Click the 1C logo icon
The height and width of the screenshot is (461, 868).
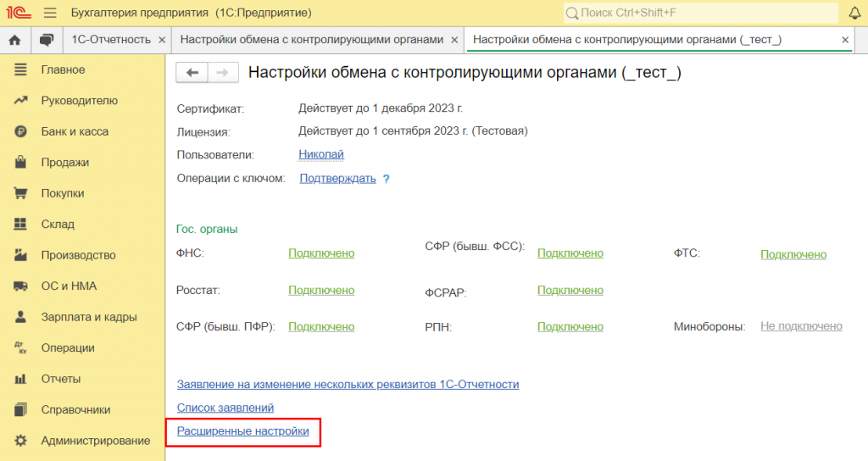point(19,12)
